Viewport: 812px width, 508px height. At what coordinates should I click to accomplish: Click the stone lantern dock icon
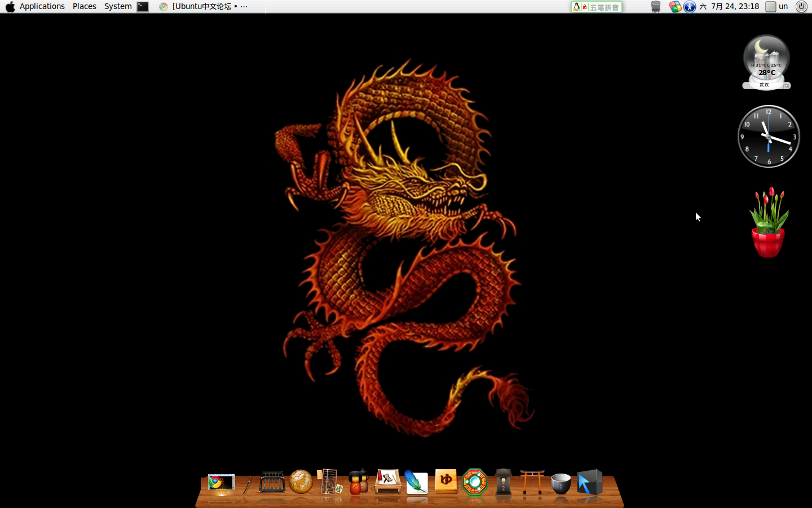504,482
